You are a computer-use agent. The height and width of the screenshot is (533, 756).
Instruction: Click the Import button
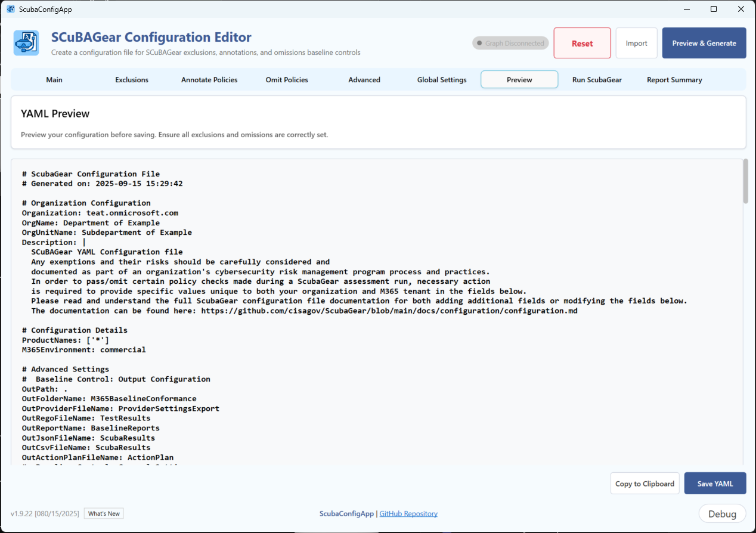tap(636, 43)
